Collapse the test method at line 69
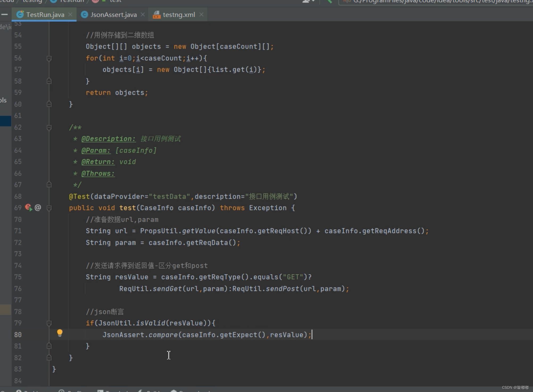The height and width of the screenshot is (392, 533). coord(49,208)
